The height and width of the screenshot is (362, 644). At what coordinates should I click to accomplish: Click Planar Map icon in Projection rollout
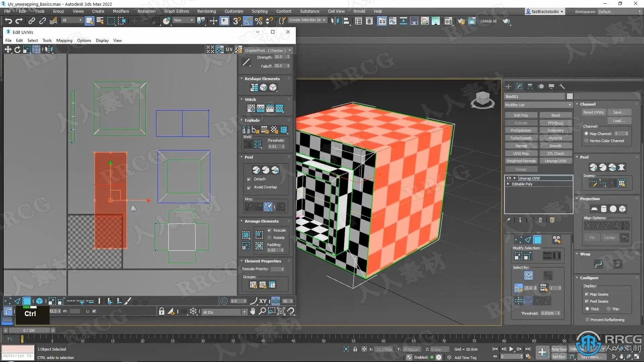[x=594, y=209]
